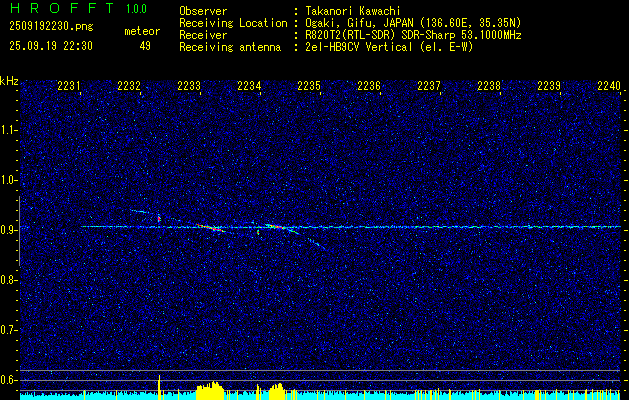Click the 0.8 frequency axis label
Screen dimensions: 629x400
point(8,280)
